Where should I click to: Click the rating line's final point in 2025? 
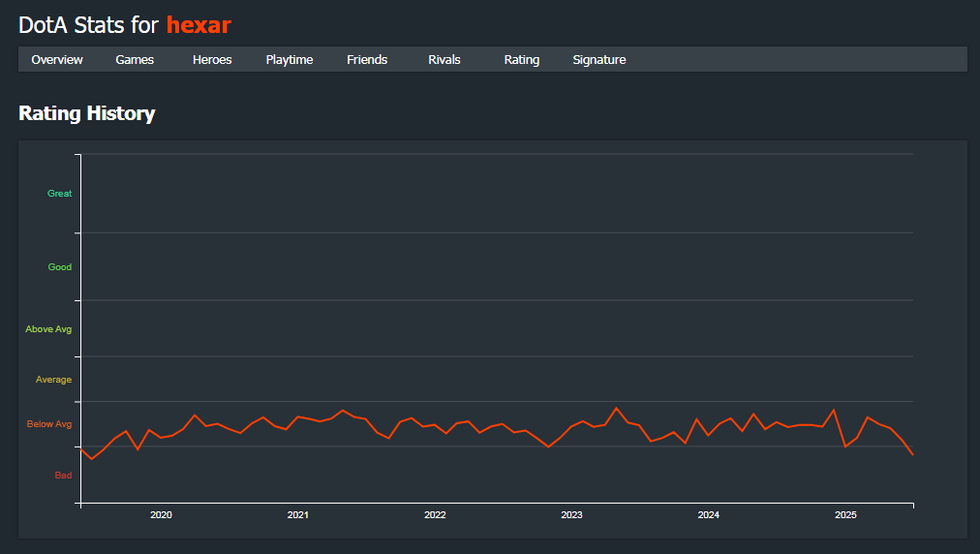coord(912,454)
